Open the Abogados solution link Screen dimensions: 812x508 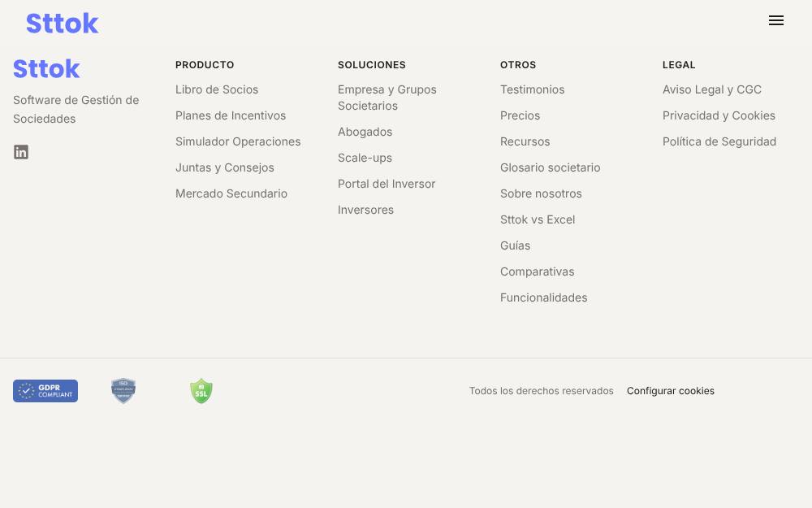365,132
